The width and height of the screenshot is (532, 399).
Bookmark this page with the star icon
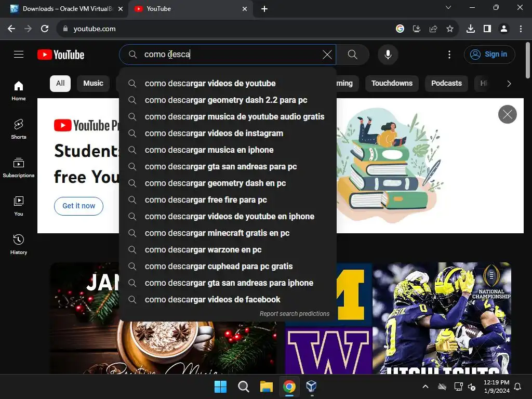pos(450,29)
